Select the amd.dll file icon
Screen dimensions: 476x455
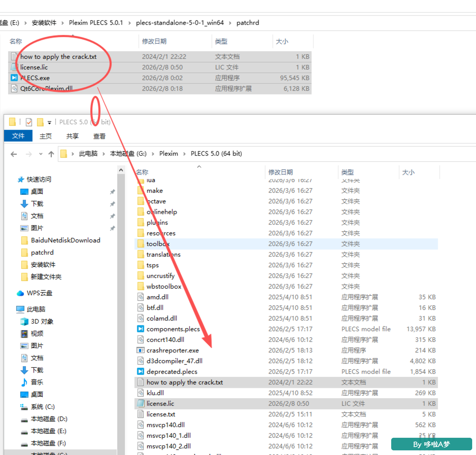click(141, 297)
